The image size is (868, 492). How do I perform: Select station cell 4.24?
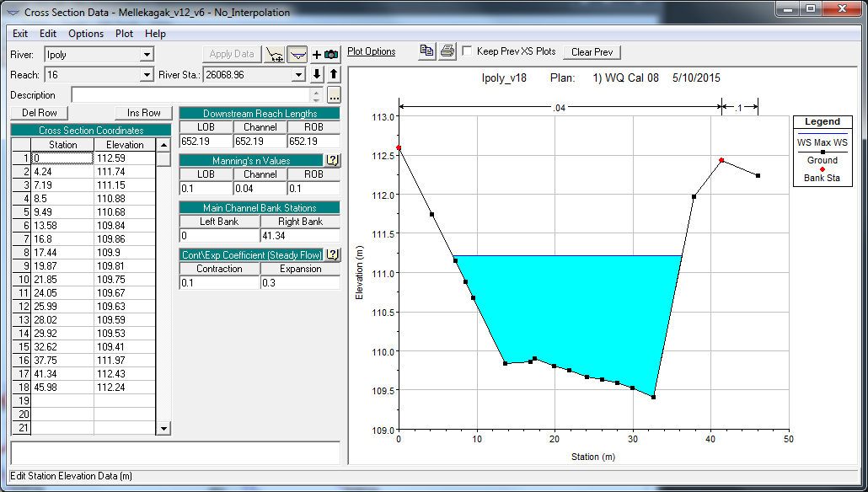(62, 172)
